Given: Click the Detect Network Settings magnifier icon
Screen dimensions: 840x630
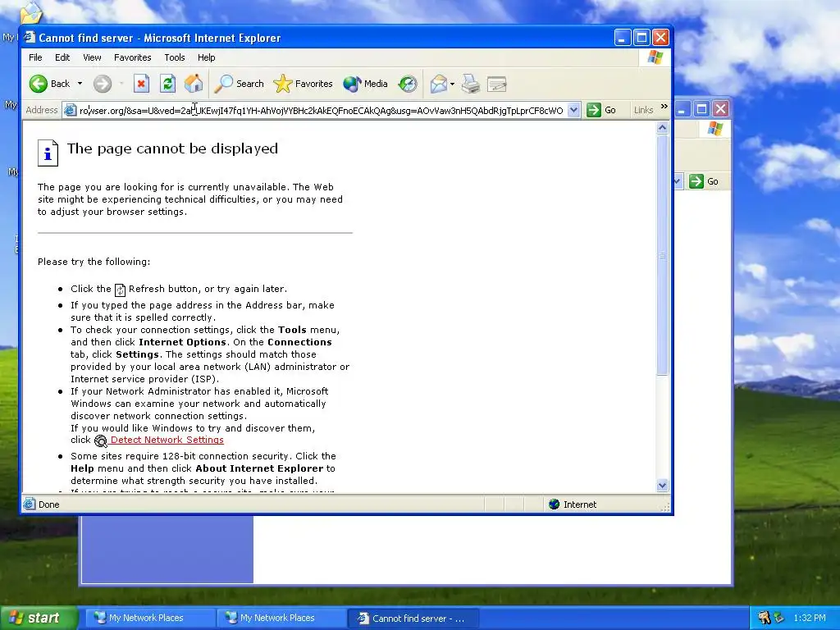Looking at the screenshot, I should 101,441.
